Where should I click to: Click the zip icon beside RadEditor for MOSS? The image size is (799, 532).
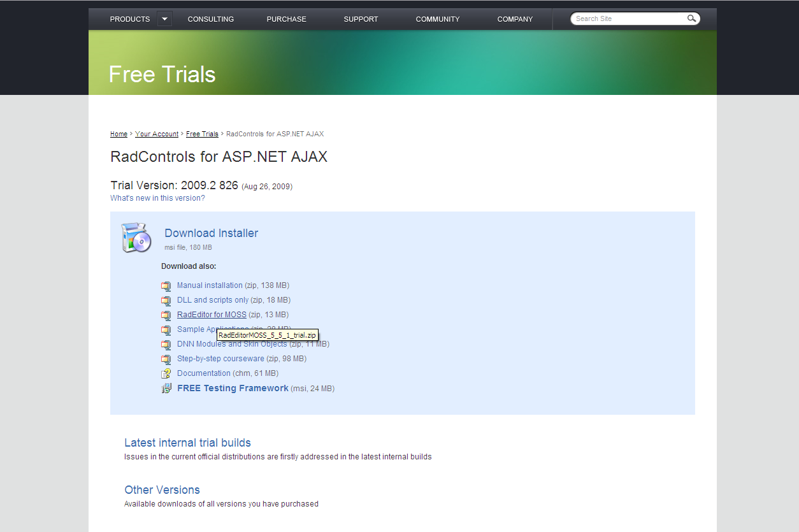coord(166,315)
